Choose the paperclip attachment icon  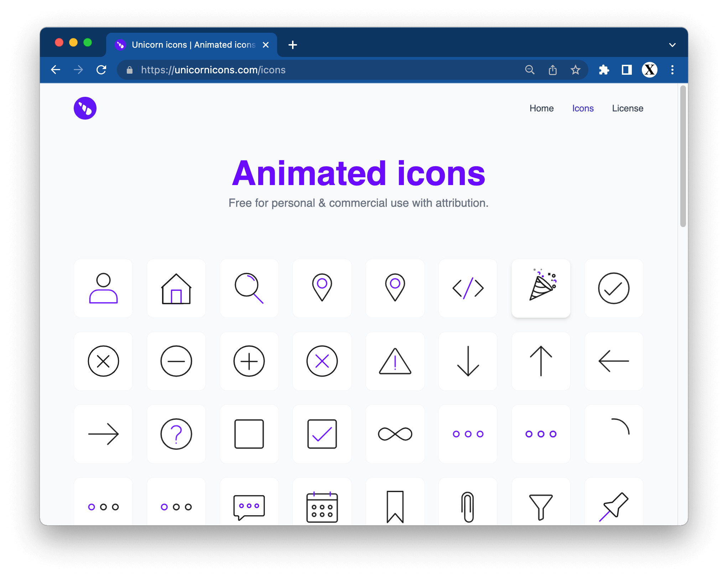tap(468, 506)
